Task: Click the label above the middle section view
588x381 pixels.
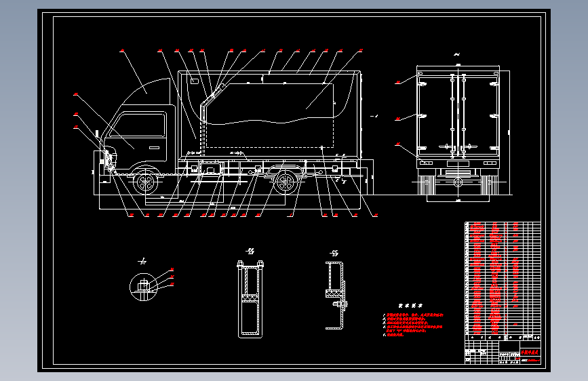Action: [x=250, y=251]
